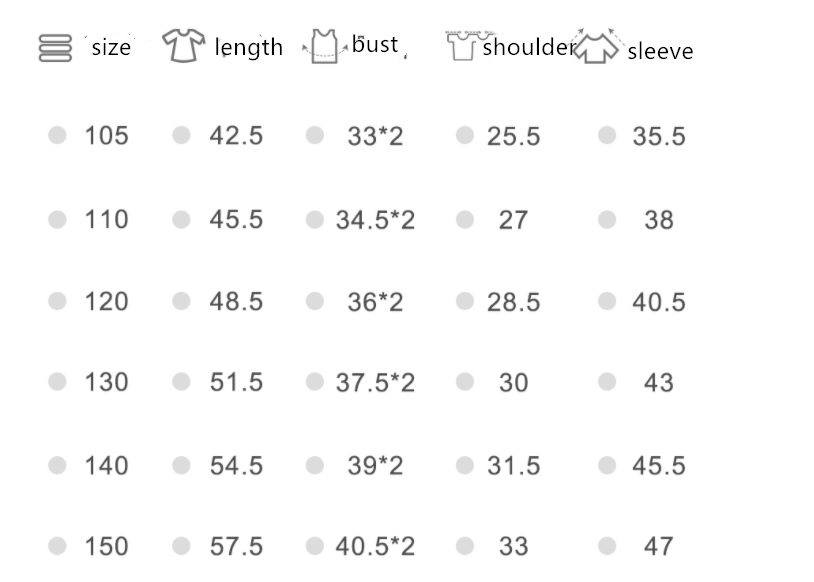Click the size column header label
The image size is (814, 582).
(111, 48)
